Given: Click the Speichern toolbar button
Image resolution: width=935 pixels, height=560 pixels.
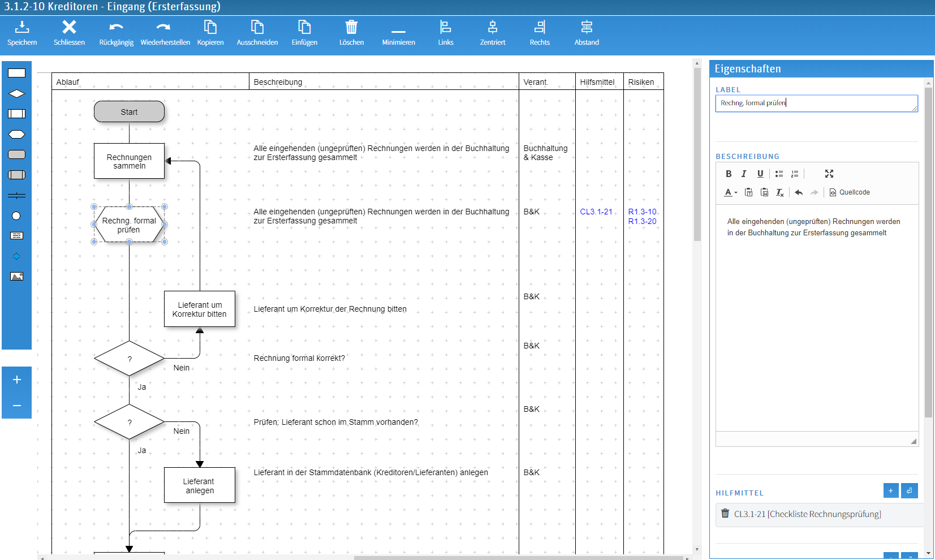Looking at the screenshot, I should tap(22, 32).
